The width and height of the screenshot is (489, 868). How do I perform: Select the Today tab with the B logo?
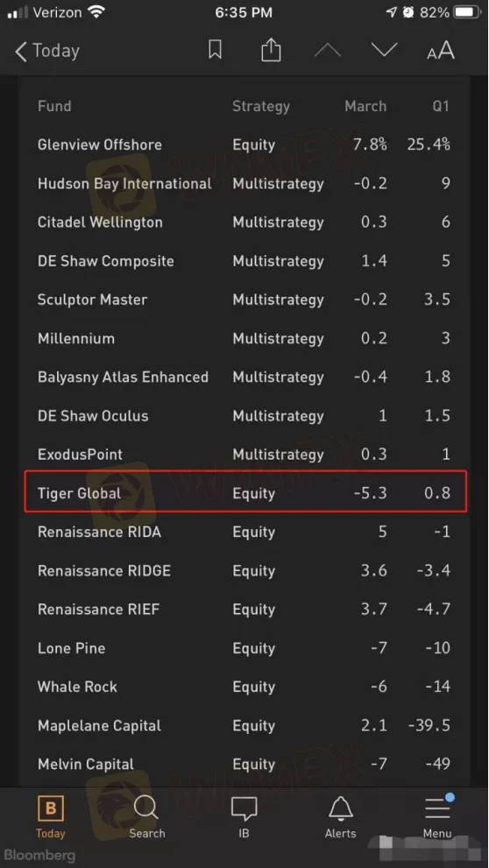[x=51, y=817]
